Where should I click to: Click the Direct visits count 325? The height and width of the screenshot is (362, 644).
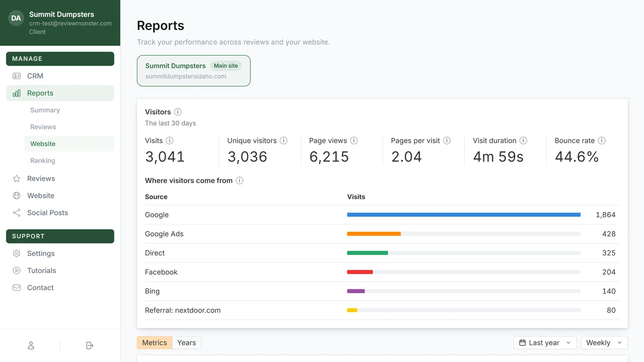point(609,253)
